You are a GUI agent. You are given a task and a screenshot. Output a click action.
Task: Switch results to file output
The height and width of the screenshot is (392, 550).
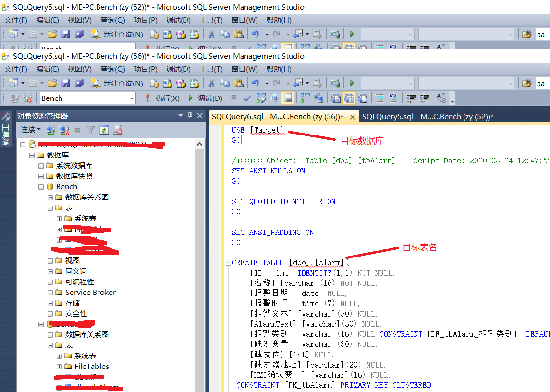coord(363,98)
